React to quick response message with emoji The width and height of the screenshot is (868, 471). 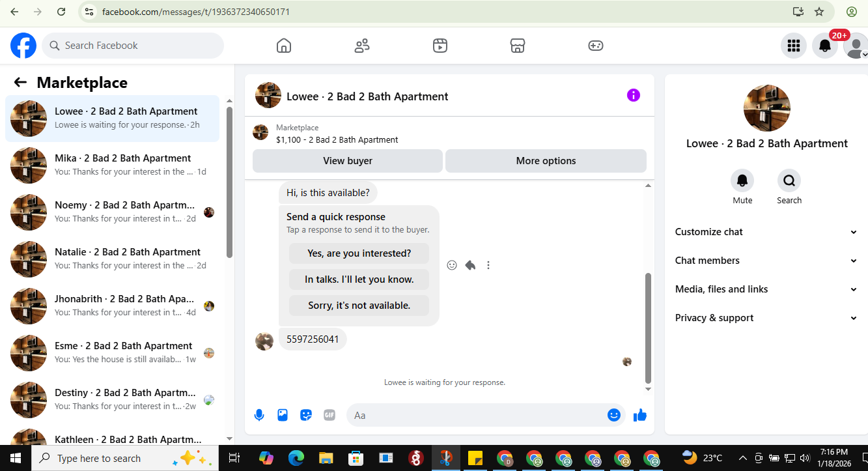452,265
